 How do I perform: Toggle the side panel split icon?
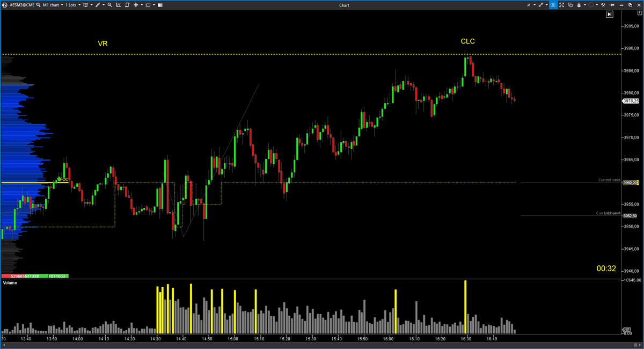160,5
